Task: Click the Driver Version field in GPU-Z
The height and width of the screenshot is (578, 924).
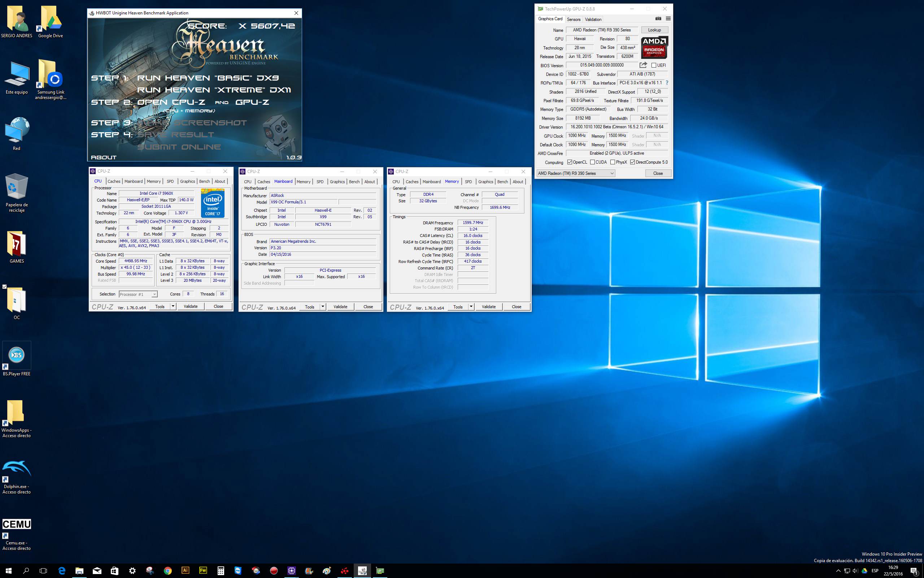Action: pyautogui.click(x=616, y=127)
